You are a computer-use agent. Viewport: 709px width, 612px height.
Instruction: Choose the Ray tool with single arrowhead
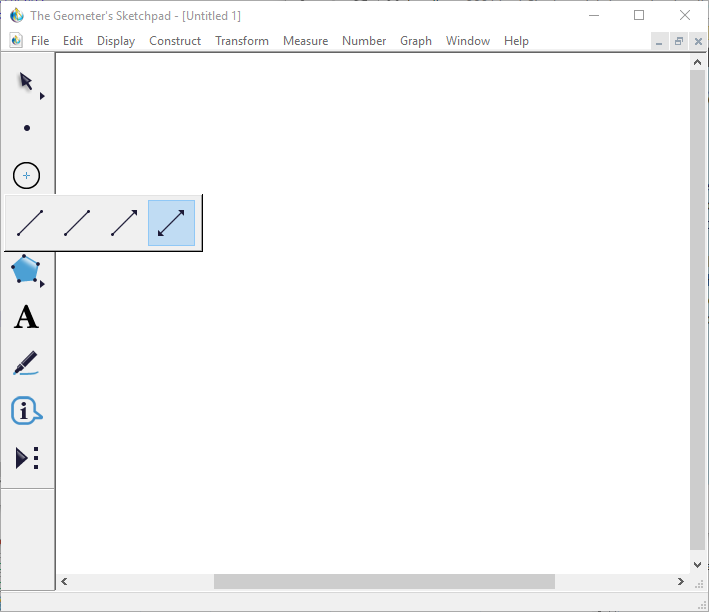click(x=124, y=223)
